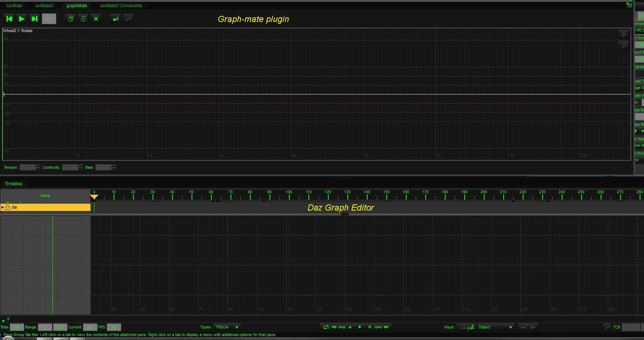The height and width of the screenshot is (340, 644).
Task: Toggle the graph curve icon beside TCB
Action: pyautogui.click(x=608, y=327)
